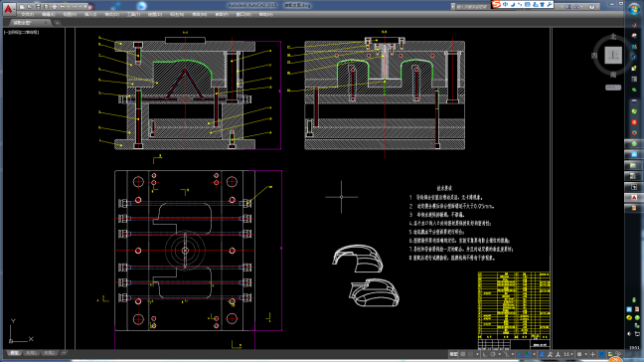Switch to the 布局1 layout tab
This screenshot has width=644, height=362.
click(32, 353)
